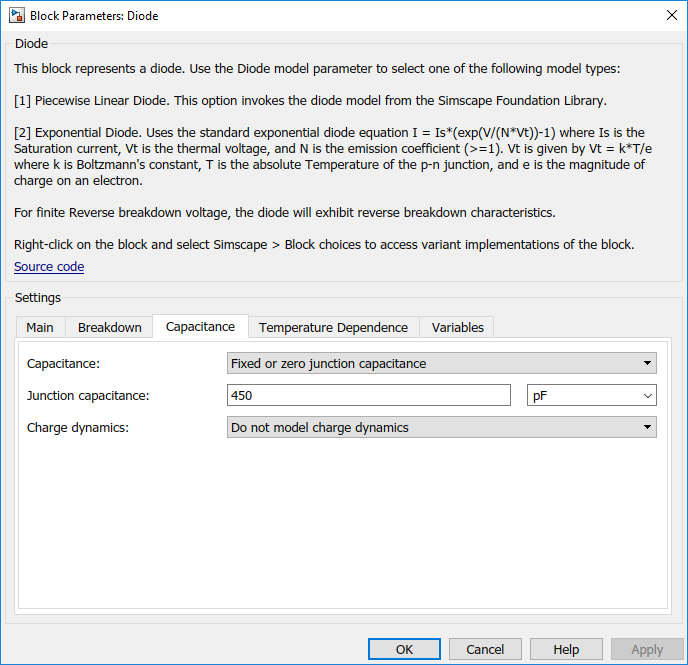
Task: Click the Simulink block icon in title bar
Action: 17,15
